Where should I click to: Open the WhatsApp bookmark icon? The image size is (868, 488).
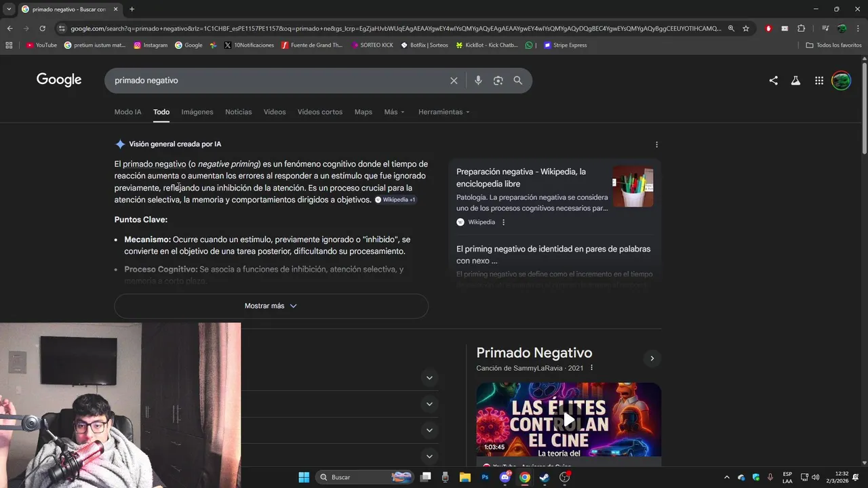529,45
